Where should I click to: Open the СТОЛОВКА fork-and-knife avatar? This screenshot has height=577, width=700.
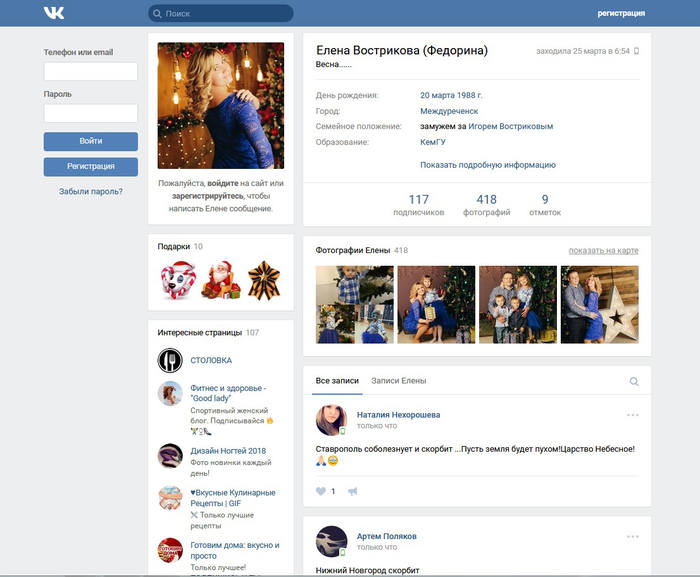pyautogui.click(x=170, y=360)
